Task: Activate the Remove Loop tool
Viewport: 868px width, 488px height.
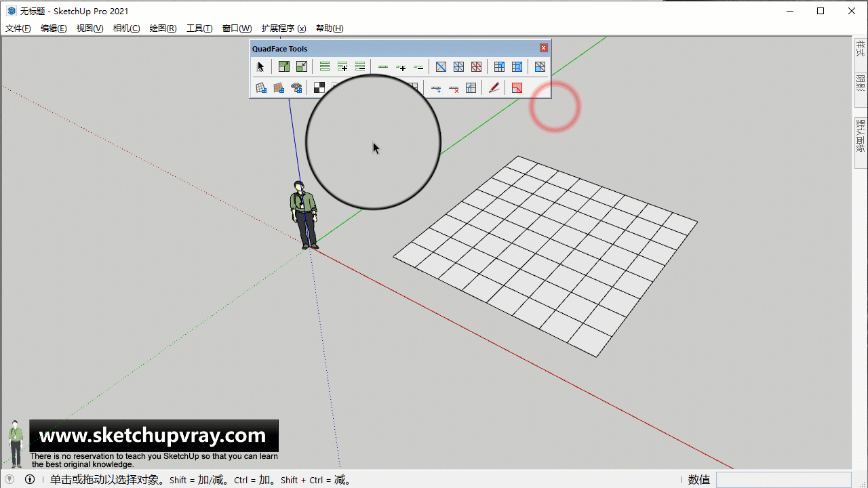Action: [454, 87]
